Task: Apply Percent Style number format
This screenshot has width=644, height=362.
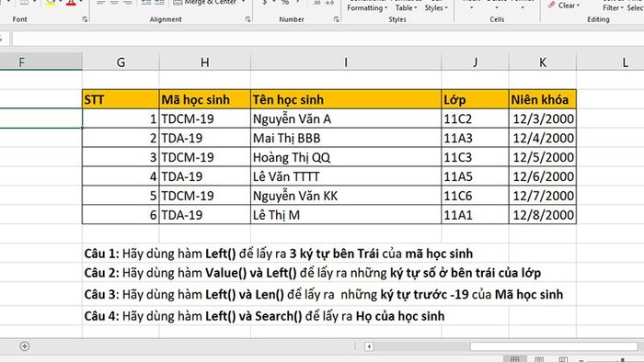Action: click(284, 3)
